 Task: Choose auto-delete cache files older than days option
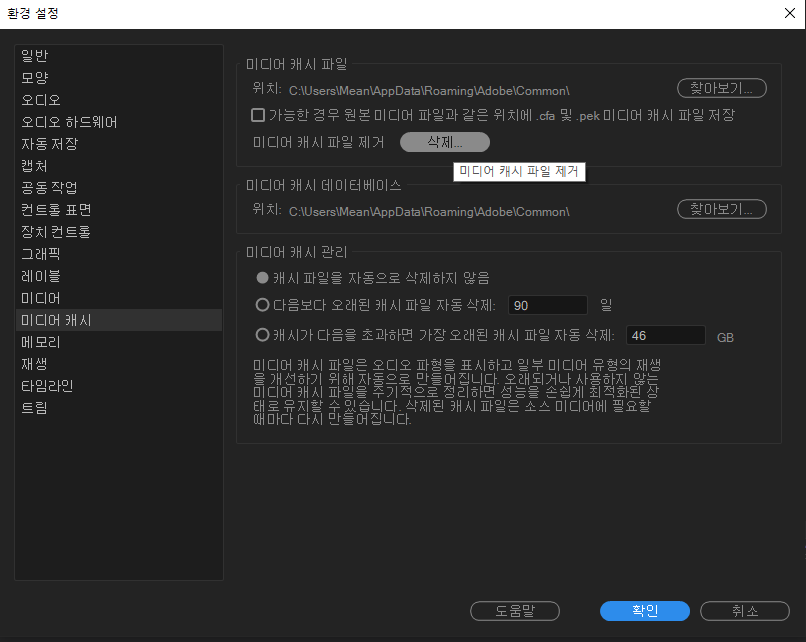(x=263, y=305)
